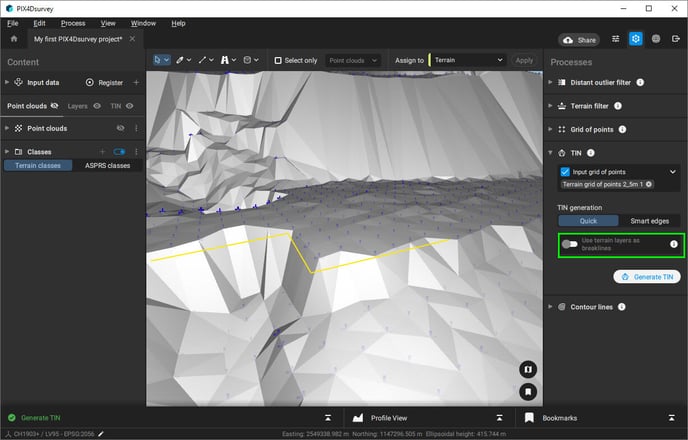Image resolution: width=688 pixels, height=440 pixels.
Task: Choose the polyline tool
Action: 202,60
